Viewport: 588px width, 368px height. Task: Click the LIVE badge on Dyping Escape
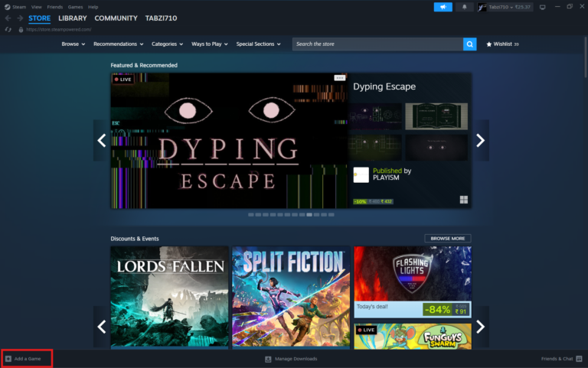click(123, 80)
